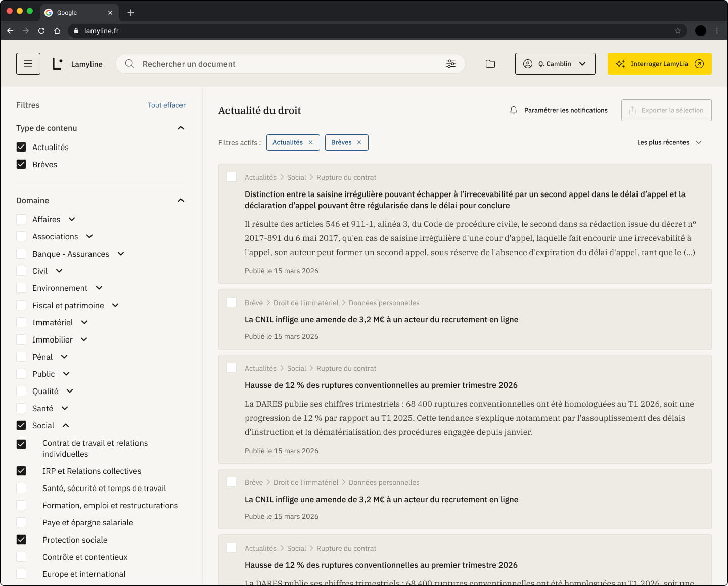Focus the Rechercher un document field
The image size is (728, 586).
[x=290, y=64]
